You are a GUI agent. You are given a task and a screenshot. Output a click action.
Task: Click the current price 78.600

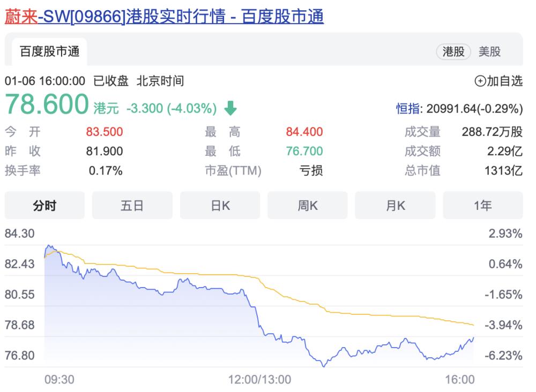pos(47,104)
